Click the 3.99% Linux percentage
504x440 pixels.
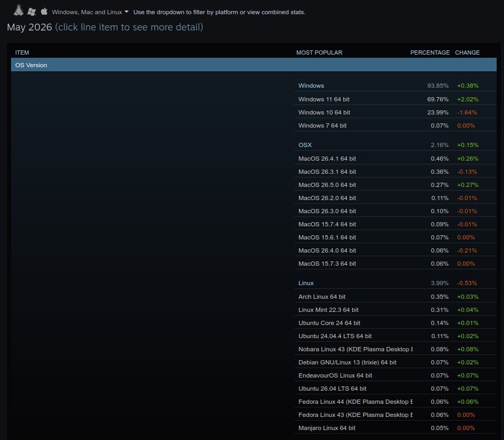click(440, 283)
